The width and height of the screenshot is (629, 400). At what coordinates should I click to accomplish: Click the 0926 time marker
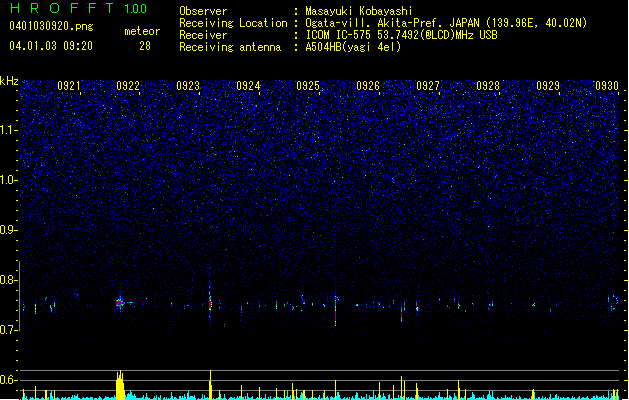pyautogui.click(x=368, y=86)
